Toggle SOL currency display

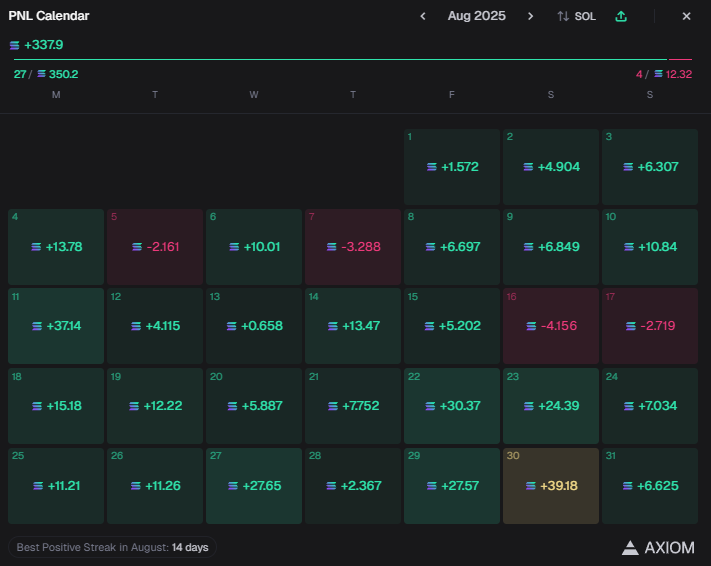(x=576, y=16)
